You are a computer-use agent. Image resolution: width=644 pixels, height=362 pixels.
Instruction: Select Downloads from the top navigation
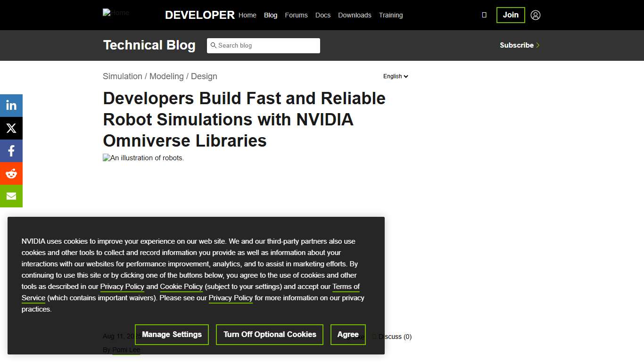click(x=355, y=15)
